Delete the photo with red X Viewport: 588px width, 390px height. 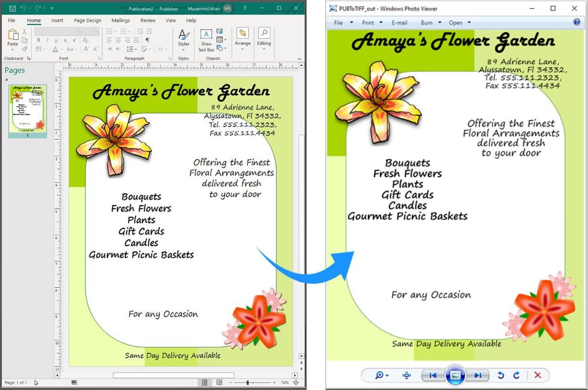pyautogui.click(x=537, y=375)
